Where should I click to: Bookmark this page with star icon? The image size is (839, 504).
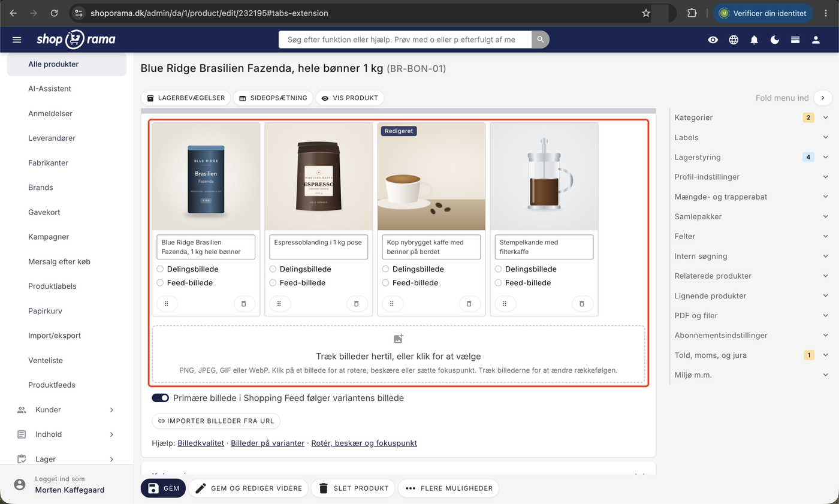[x=646, y=13]
